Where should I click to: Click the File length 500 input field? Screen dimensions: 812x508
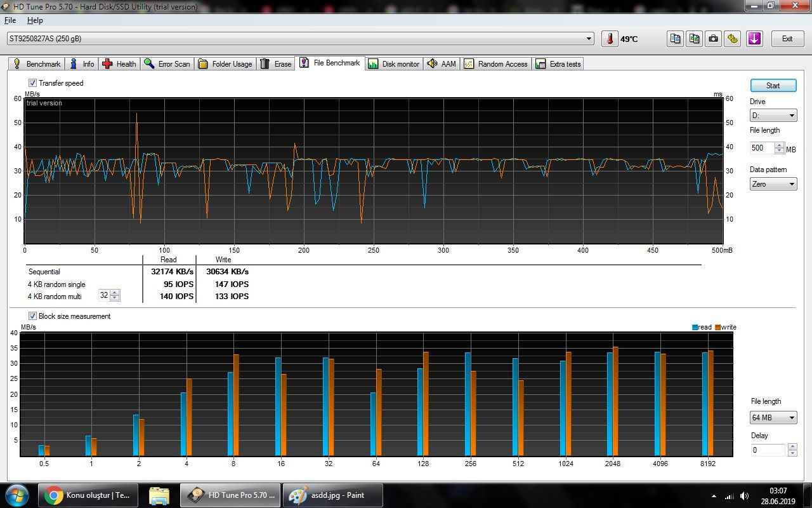pos(762,148)
